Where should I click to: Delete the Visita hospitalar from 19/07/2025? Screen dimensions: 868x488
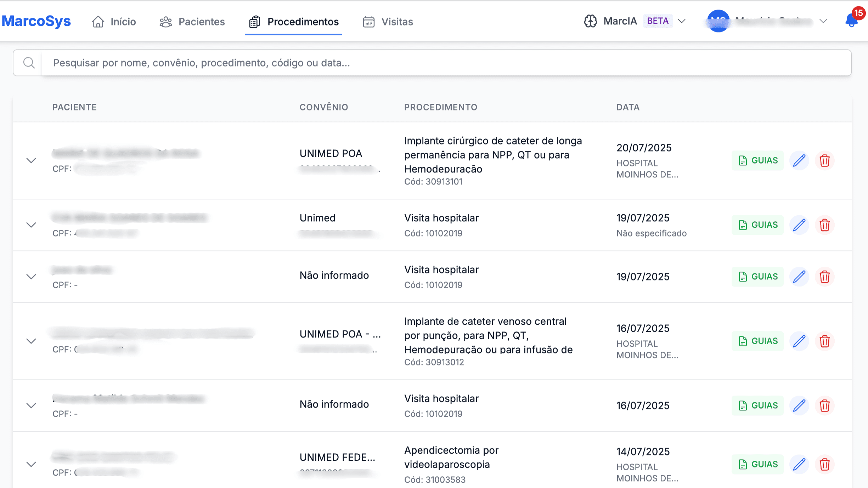(824, 225)
